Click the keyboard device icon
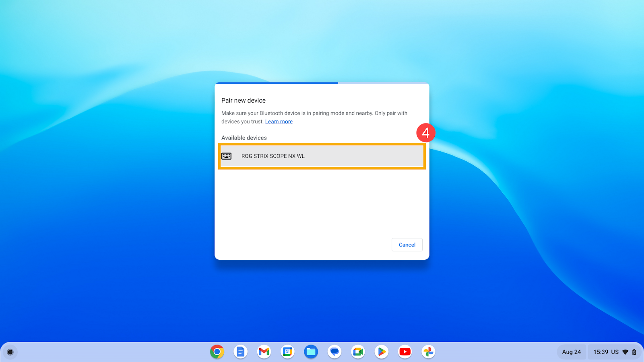This screenshot has height=362, width=644. pos(227,156)
